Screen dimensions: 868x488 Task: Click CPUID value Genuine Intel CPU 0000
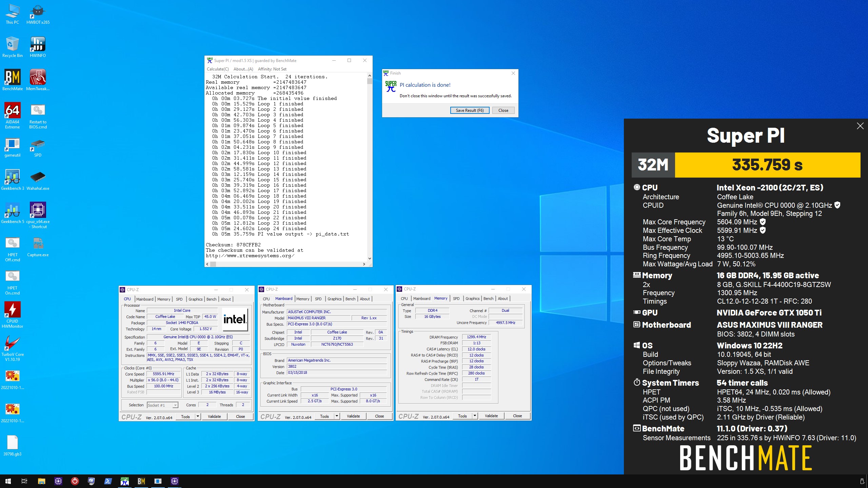774,205
